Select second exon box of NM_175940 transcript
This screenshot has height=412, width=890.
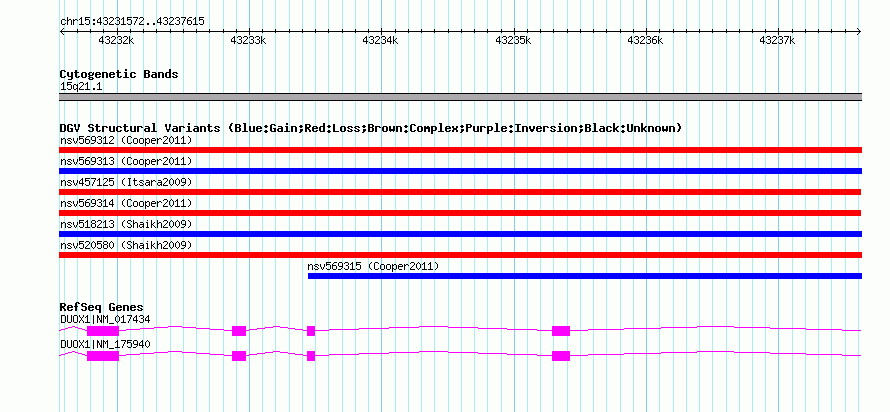pyautogui.click(x=239, y=356)
